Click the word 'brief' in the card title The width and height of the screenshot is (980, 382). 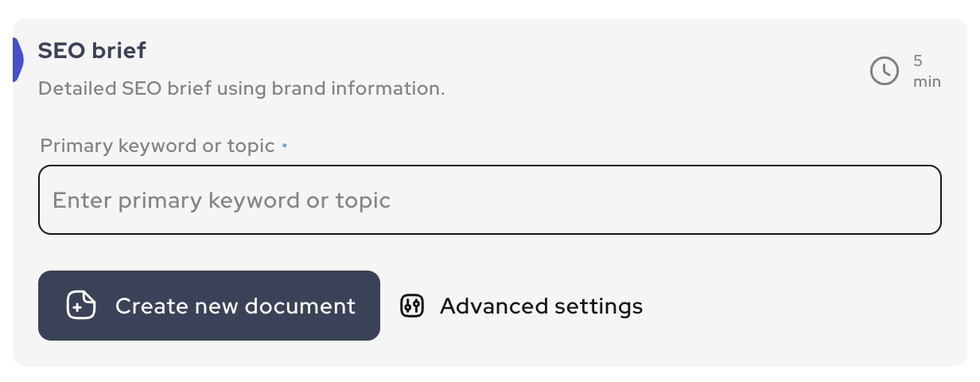pyautogui.click(x=118, y=51)
